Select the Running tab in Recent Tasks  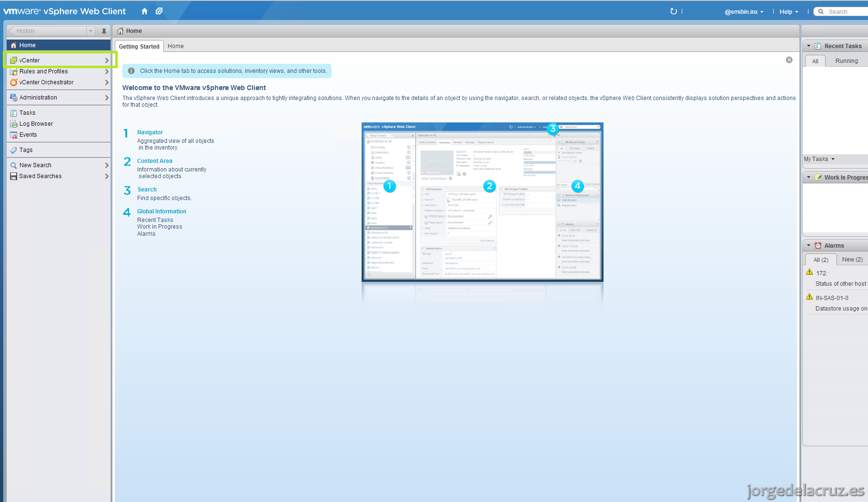point(847,61)
